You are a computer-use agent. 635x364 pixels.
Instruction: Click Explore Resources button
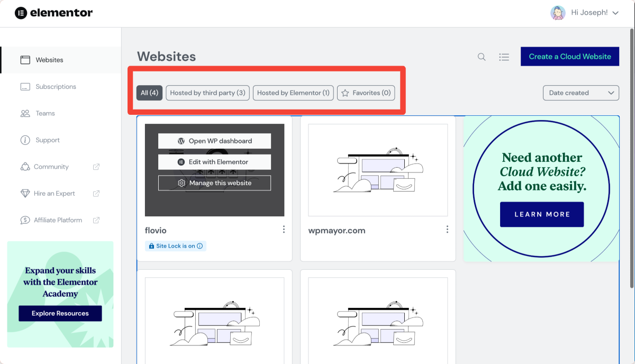tap(60, 313)
